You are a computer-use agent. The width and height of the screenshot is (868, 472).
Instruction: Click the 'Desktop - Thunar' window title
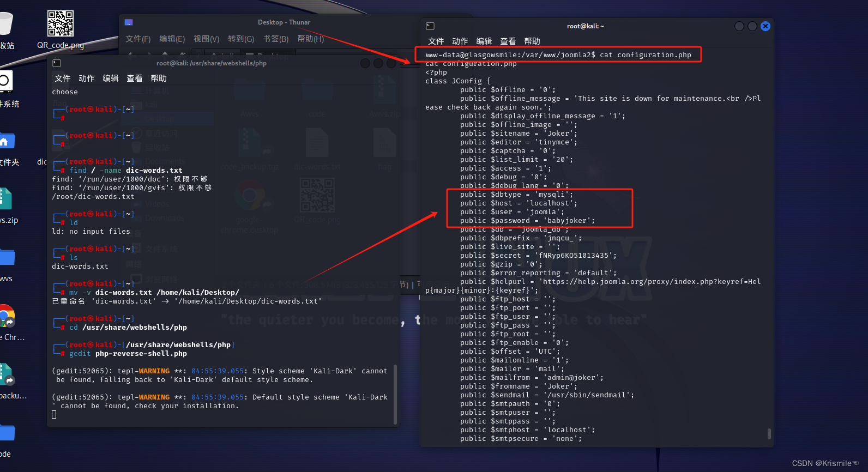coord(284,22)
